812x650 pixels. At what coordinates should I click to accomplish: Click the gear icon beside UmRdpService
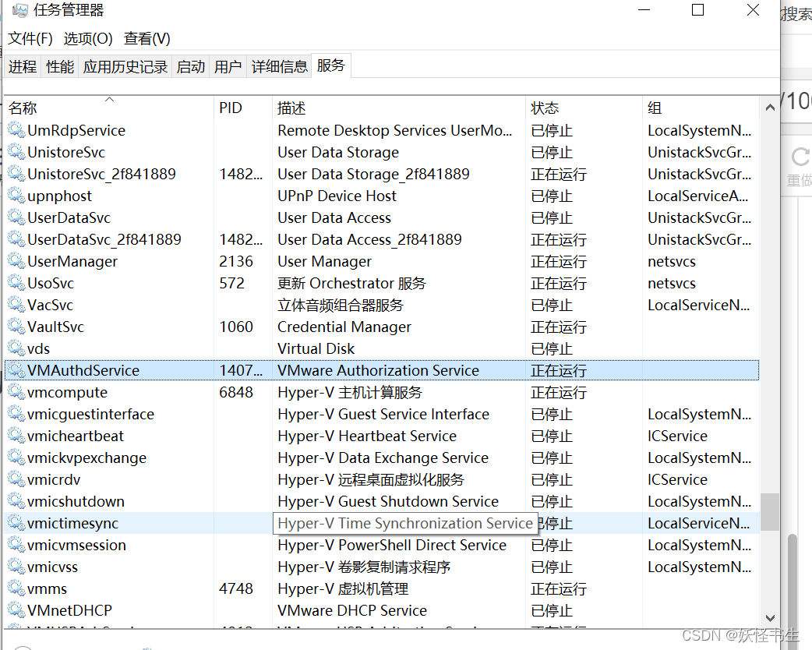[x=16, y=130]
